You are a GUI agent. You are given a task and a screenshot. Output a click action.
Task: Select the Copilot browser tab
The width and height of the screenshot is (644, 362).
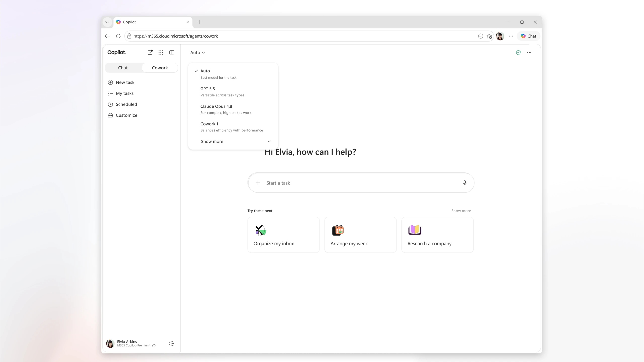pos(153,22)
